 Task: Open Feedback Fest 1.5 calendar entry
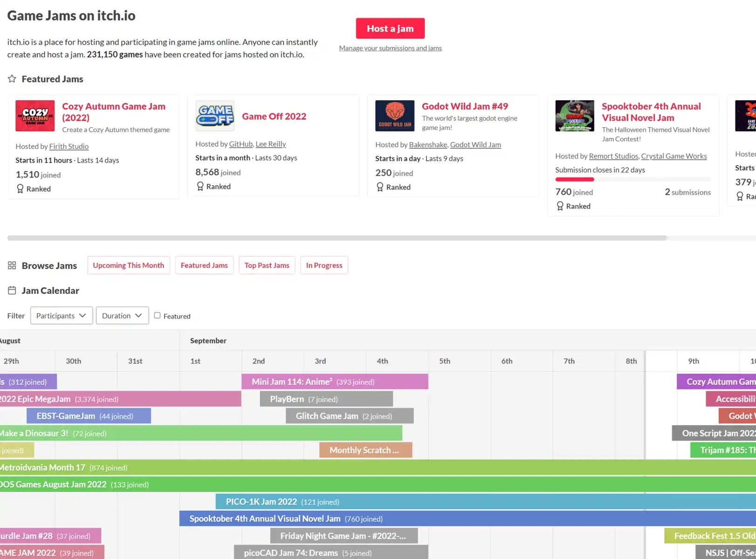tap(710, 536)
